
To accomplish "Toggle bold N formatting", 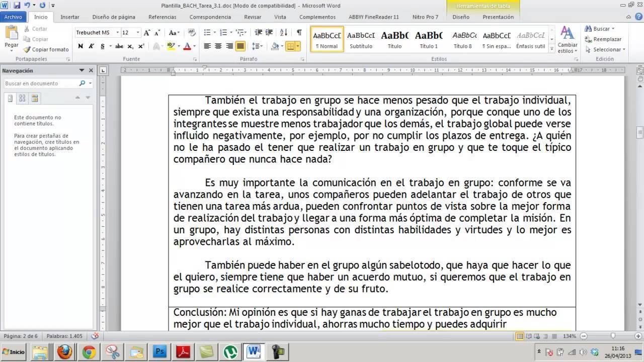I will tap(80, 46).
